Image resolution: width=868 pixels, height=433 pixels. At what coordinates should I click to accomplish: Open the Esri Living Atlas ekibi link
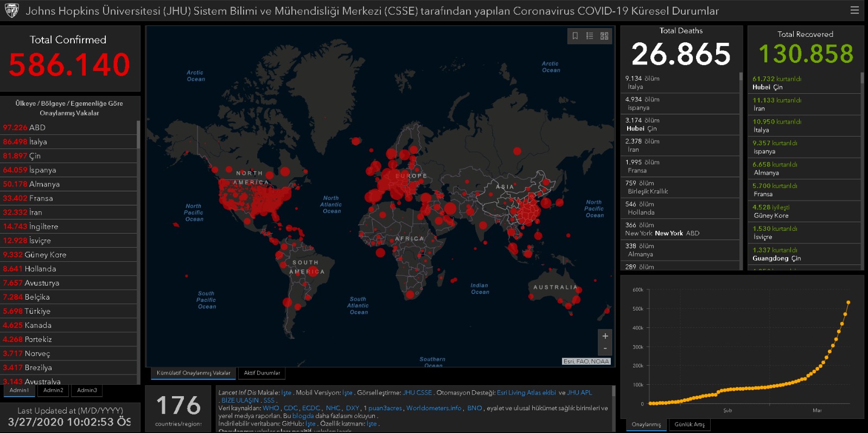(526, 392)
